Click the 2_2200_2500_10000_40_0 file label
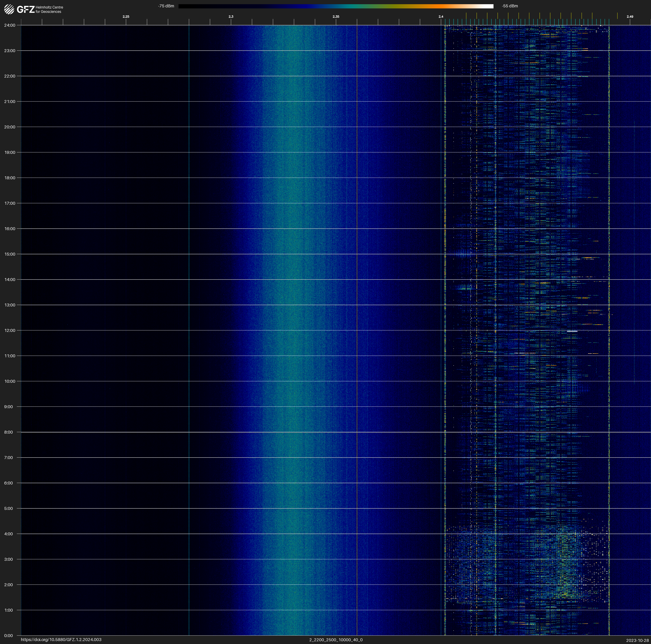 (336, 640)
